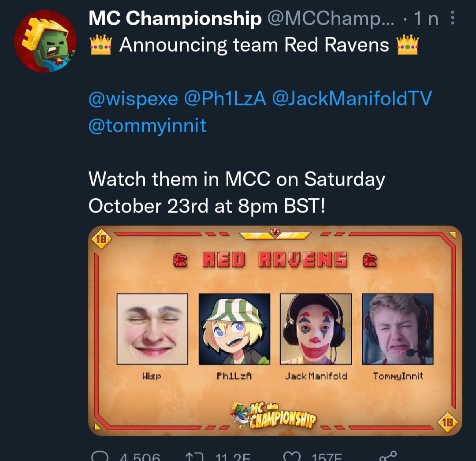Open the @tommyinnit mention link
The height and width of the screenshot is (461, 476).
[148, 126]
